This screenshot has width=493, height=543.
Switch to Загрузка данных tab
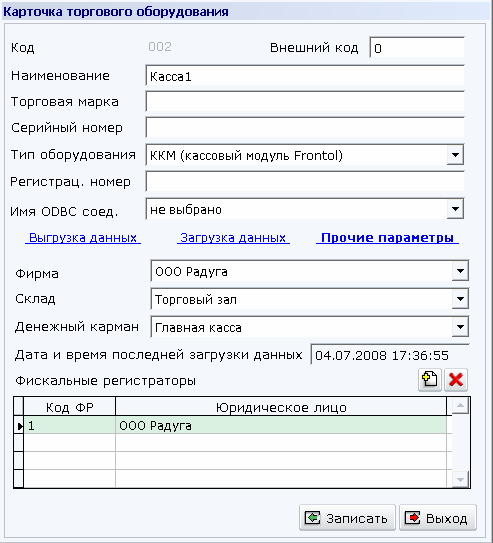click(x=233, y=238)
